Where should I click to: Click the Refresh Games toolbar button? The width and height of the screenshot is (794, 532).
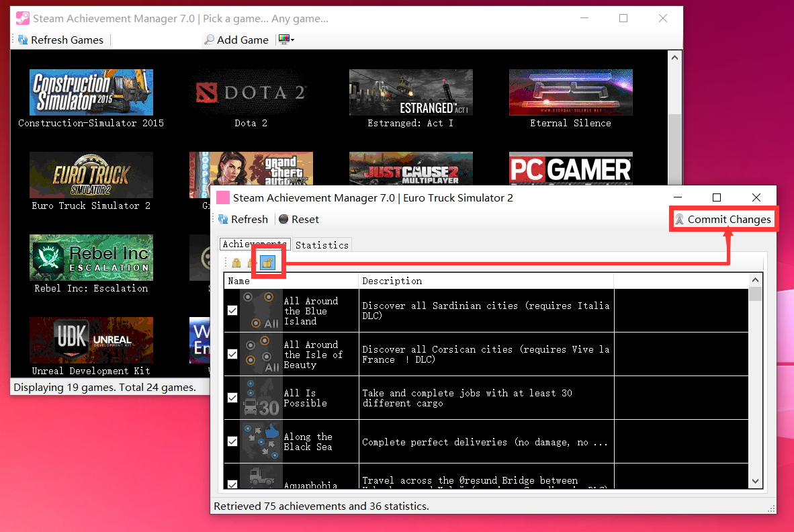(x=60, y=40)
